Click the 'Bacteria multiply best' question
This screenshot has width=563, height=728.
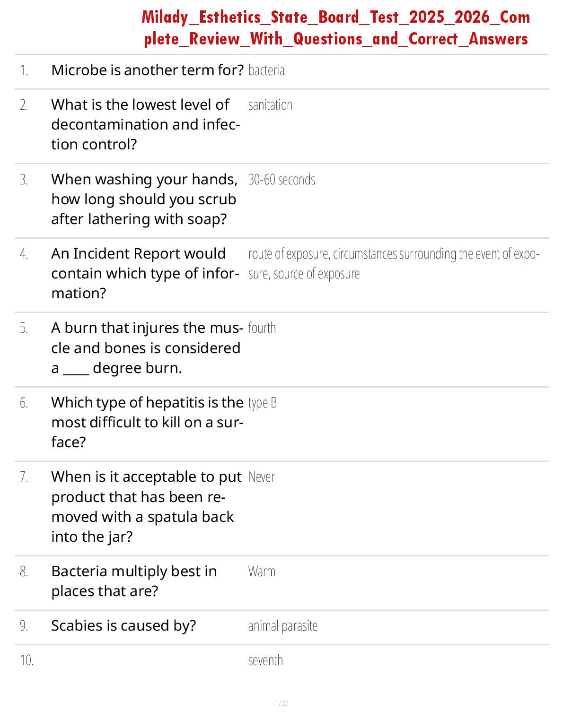click(134, 581)
